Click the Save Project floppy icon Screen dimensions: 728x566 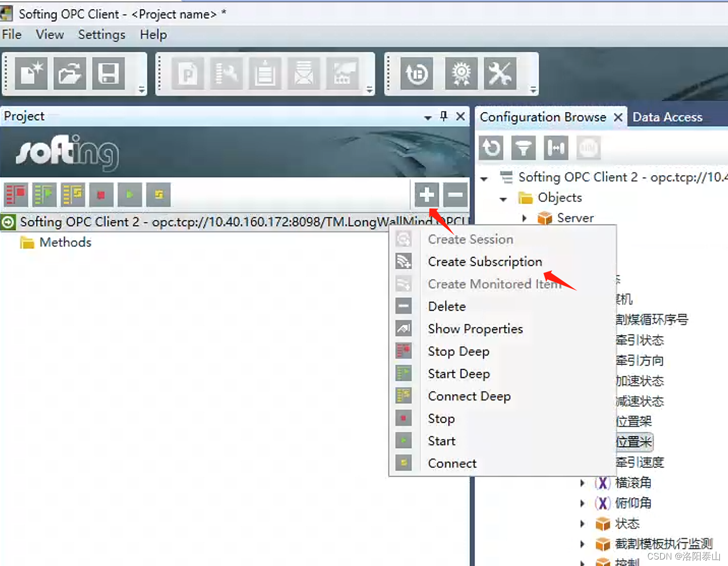coord(109,73)
